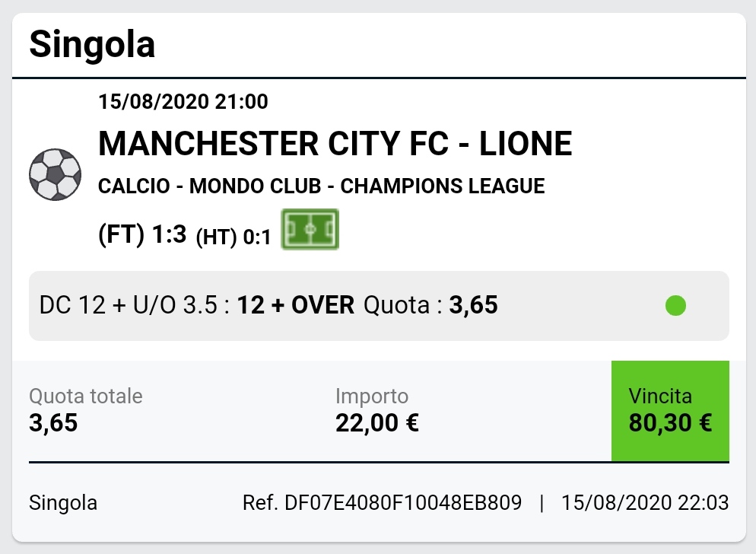Click the Vincita label text
The width and height of the screenshot is (756, 554).
point(660,396)
